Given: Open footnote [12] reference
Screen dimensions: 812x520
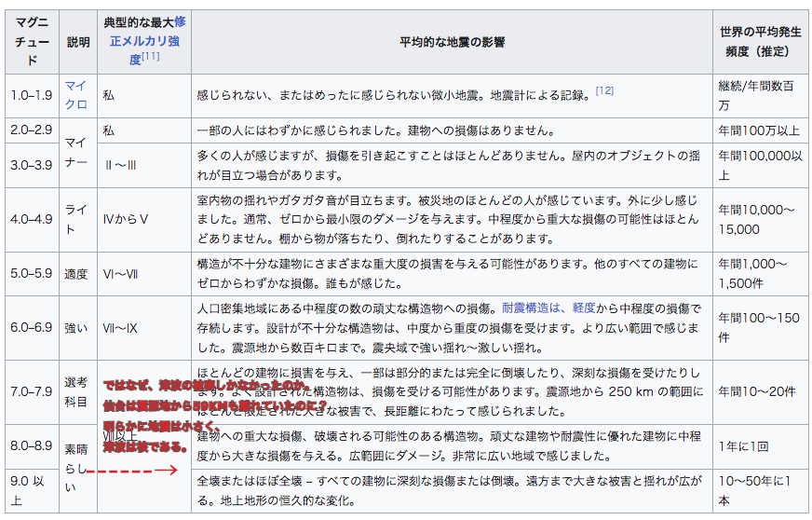Looking at the screenshot, I should pos(604,90).
